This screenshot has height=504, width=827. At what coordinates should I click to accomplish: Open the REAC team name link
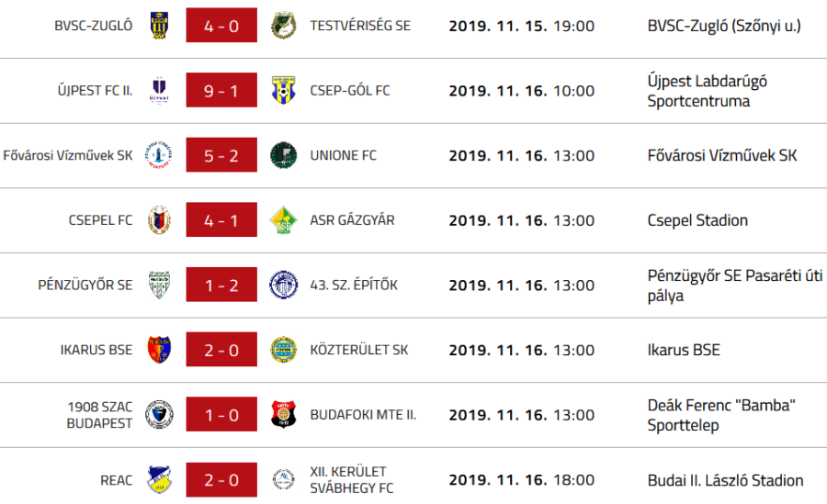click(x=117, y=480)
